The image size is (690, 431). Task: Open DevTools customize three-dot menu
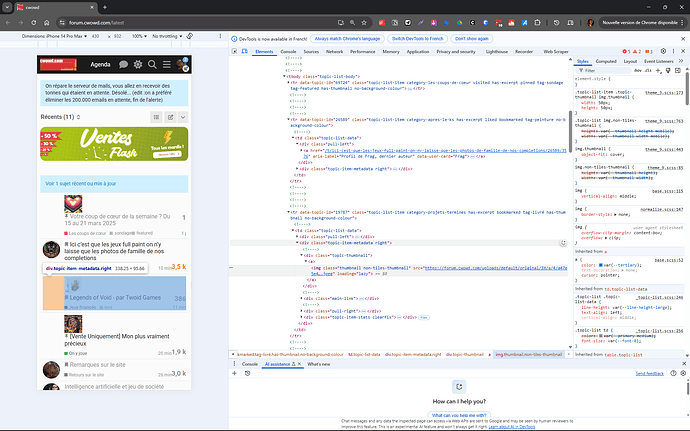[673, 51]
